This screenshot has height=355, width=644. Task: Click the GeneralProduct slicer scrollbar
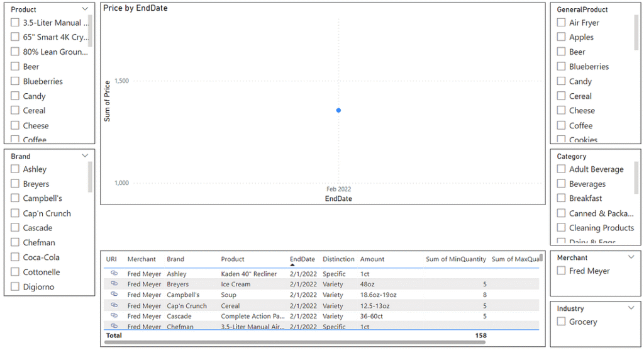click(636, 32)
